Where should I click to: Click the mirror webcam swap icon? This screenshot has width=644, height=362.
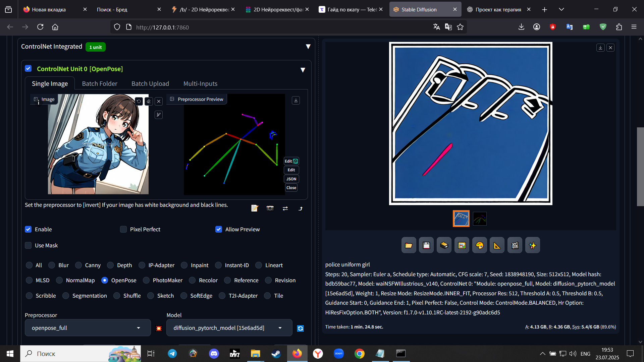[x=285, y=208]
